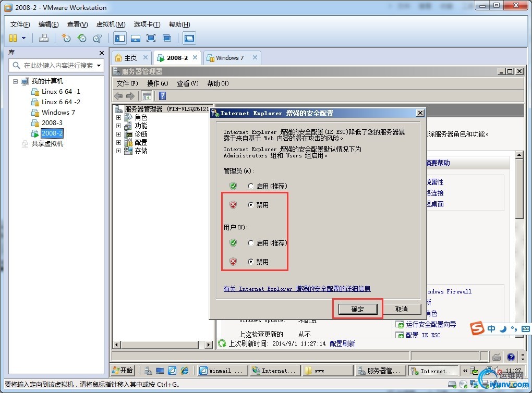
Task: Click the send Ctrl+Alt+Del toolbar icon
Action: pyautogui.click(x=43, y=38)
